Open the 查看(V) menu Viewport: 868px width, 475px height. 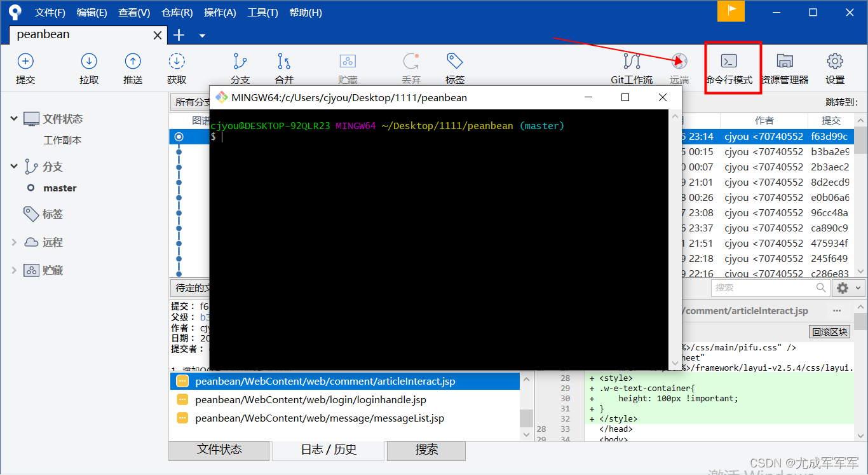pos(134,13)
